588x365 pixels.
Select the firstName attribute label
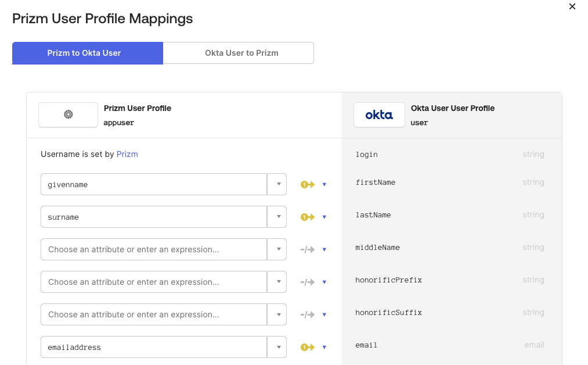click(376, 182)
